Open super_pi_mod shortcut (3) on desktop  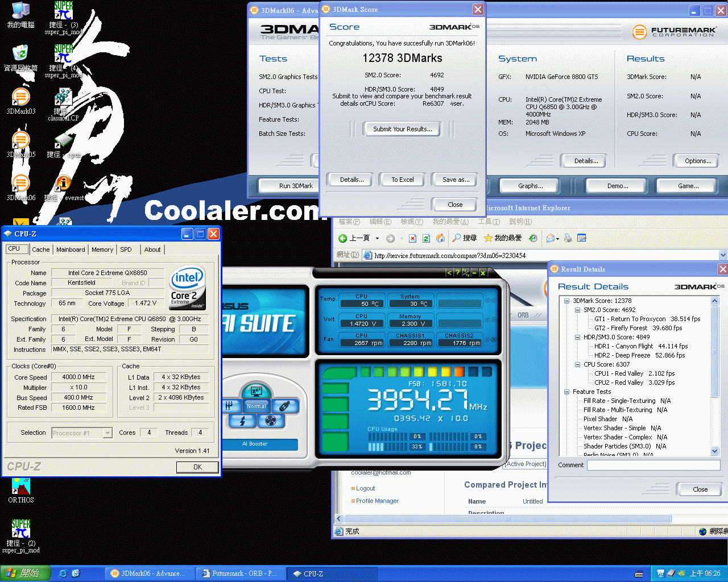point(64,18)
